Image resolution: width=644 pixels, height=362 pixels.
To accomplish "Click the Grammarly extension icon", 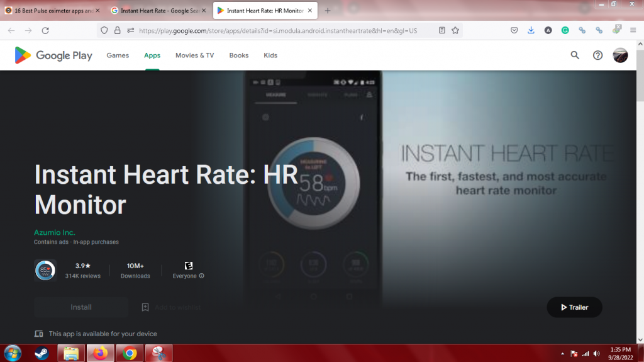I will point(565,30).
